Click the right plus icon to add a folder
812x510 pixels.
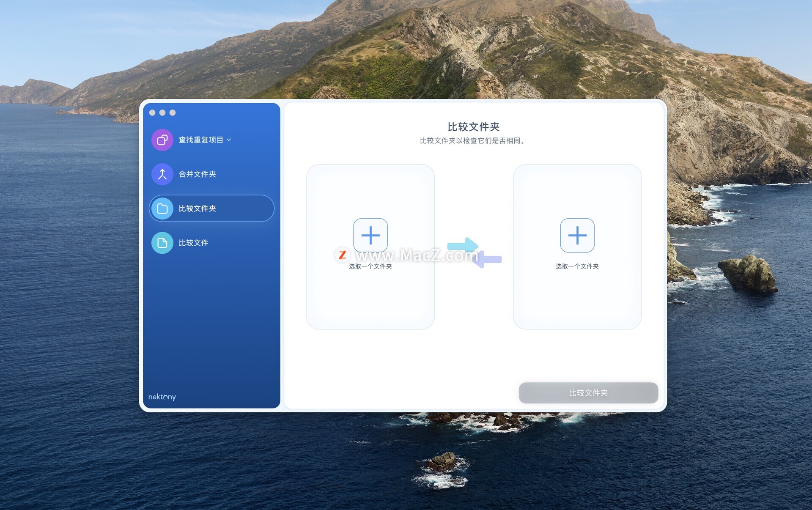(577, 235)
